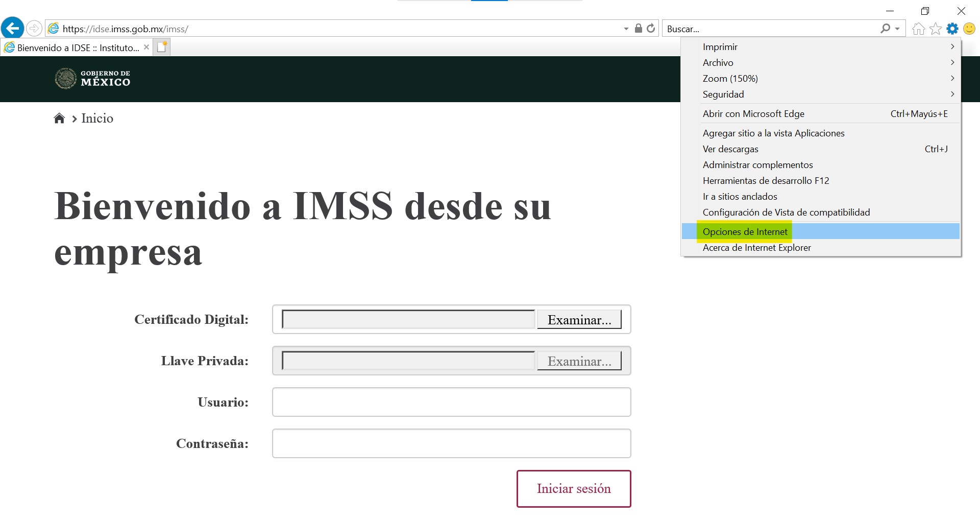Image resolution: width=980 pixels, height=521 pixels.
Task: Select Opciones de Internet
Action: [x=821, y=231]
